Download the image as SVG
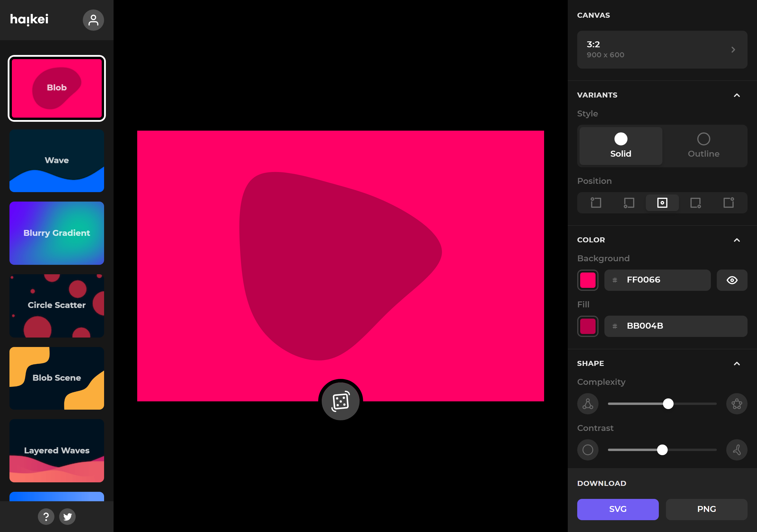The height and width of the screenshot is (532, 757). click(x=618, y=509)
